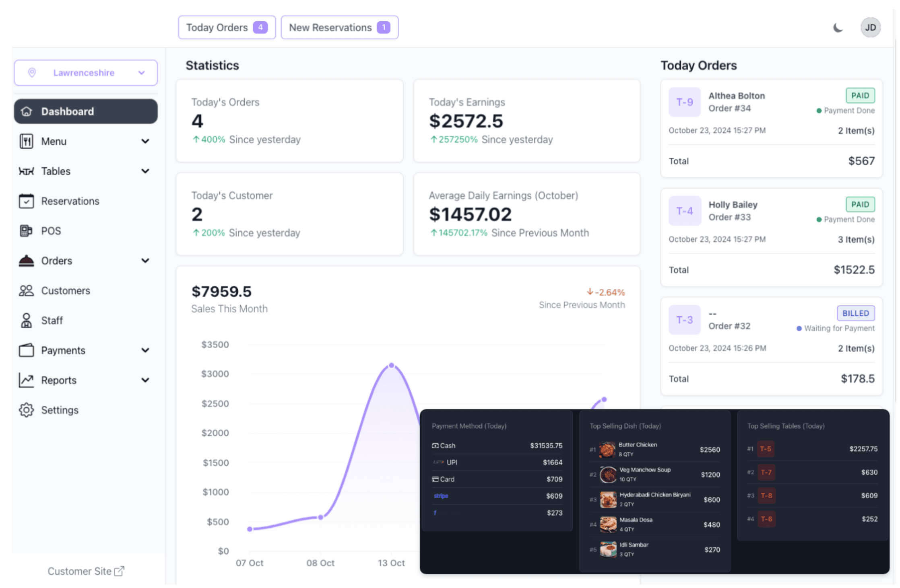Viewport: 900px width, 588px height.
Task: Click the Tables icon in the sidebar
Action: pos(27,171)
